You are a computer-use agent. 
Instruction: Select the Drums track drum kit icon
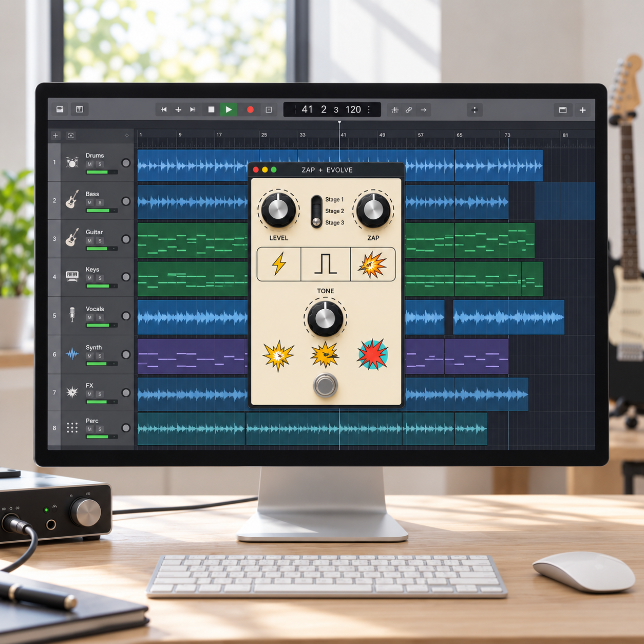(72, 162)
